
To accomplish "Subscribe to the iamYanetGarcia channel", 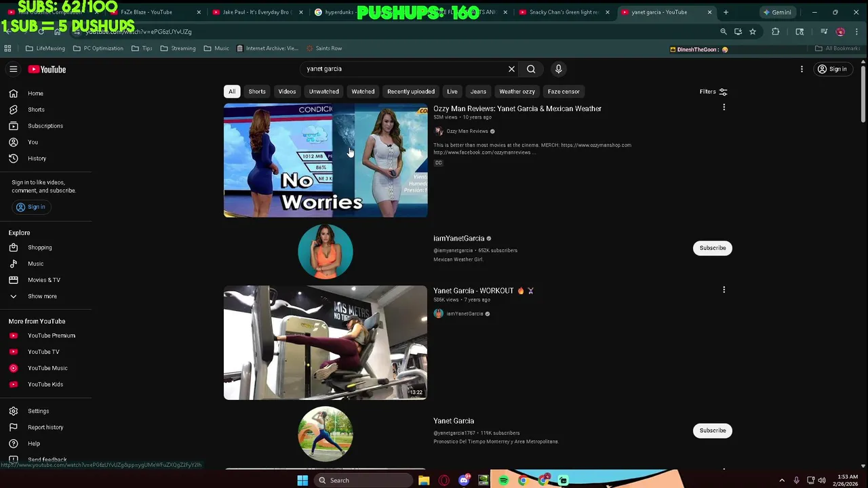I will 713,248.
